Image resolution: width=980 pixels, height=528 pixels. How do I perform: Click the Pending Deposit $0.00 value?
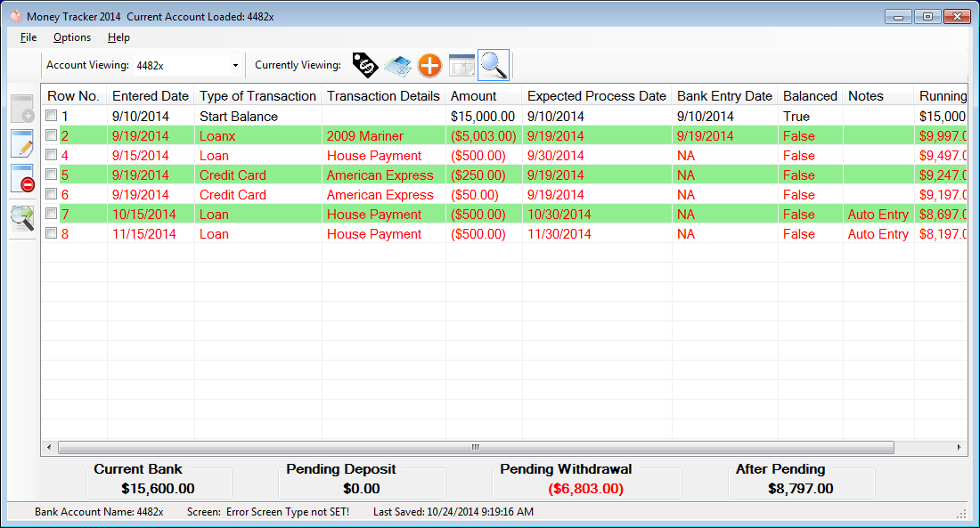tap(361, 489)
